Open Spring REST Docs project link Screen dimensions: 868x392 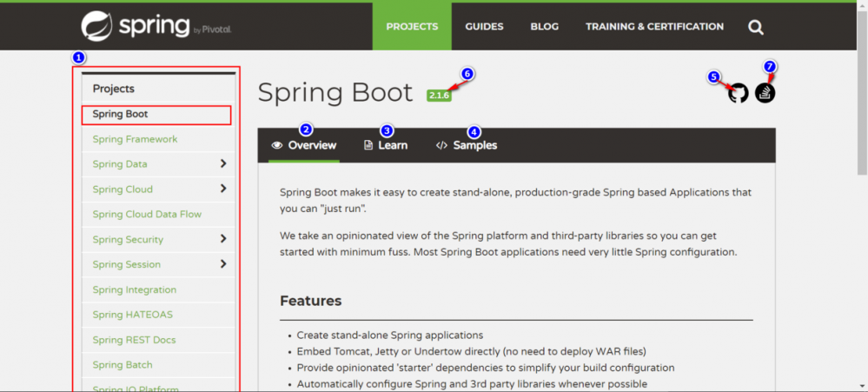click(x=134, y=340)
